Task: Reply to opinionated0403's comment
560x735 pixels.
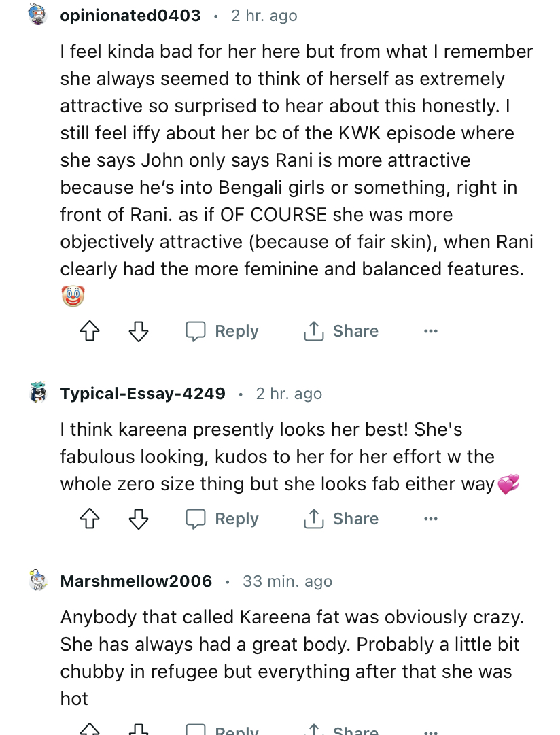Action: [x=223, y=331]
